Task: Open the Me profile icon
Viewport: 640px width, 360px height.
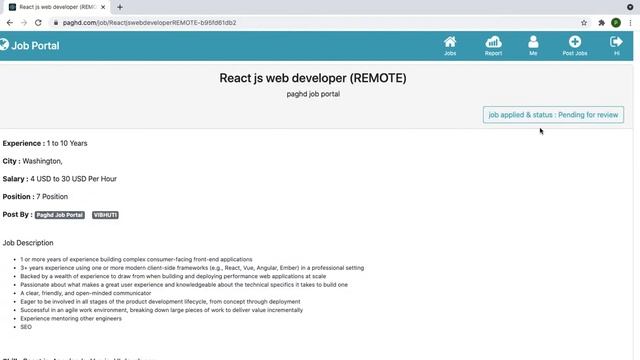Action: coord(533,42)
